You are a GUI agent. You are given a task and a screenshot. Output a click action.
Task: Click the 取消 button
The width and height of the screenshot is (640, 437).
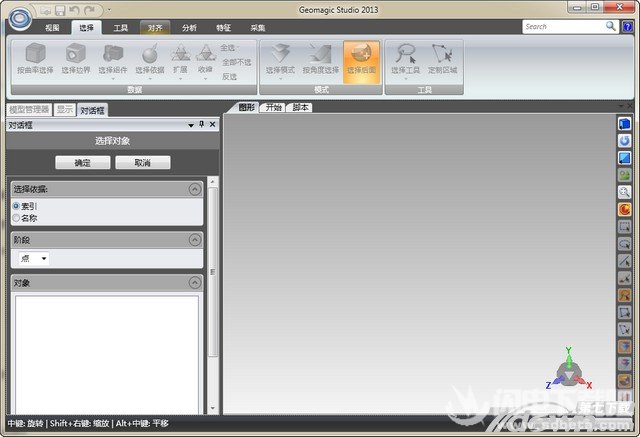(142, 162)
